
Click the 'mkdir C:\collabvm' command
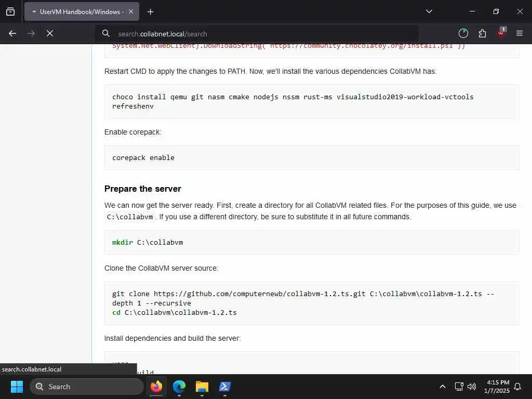(148, 242)
